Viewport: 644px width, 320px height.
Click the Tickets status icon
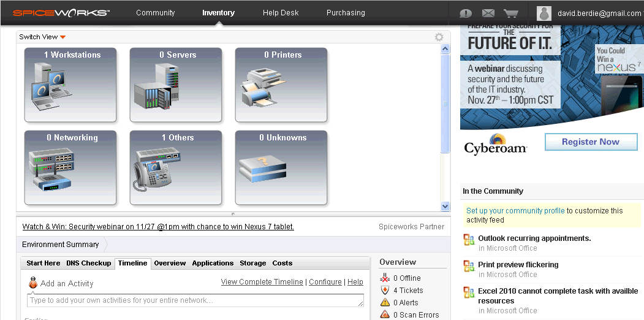point(385,290)
